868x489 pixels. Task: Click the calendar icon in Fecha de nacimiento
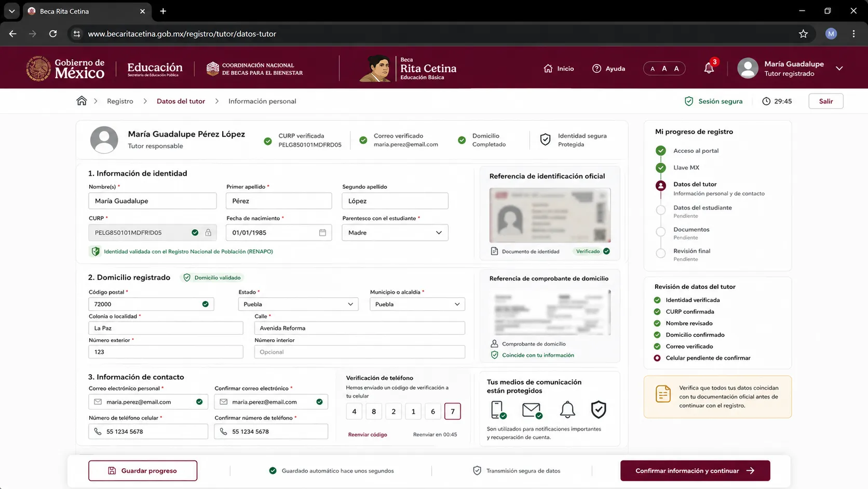(x=322, y=232)
